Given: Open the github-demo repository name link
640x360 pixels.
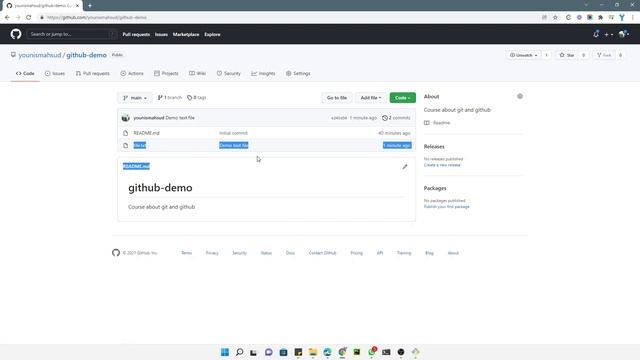Looking at the screenshot, I should pyautogui.click(x=87, y=55).
